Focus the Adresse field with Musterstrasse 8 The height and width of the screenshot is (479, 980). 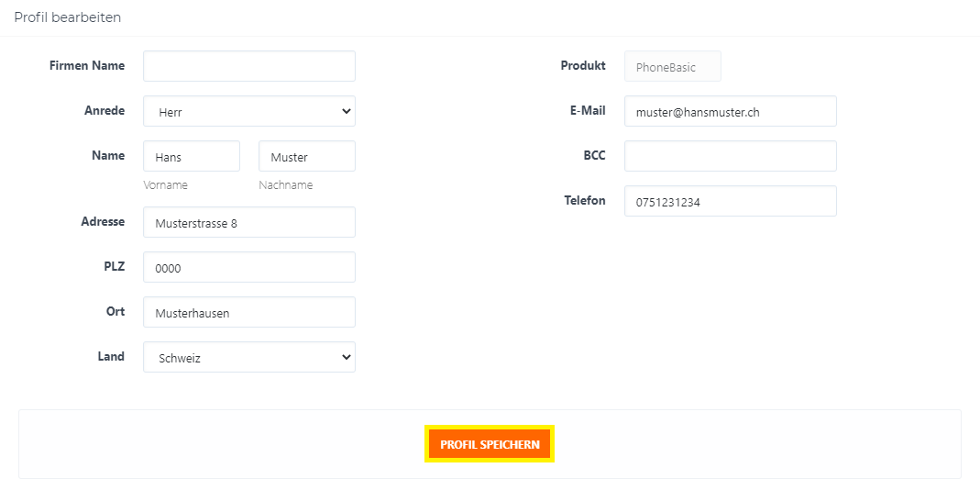248,222
